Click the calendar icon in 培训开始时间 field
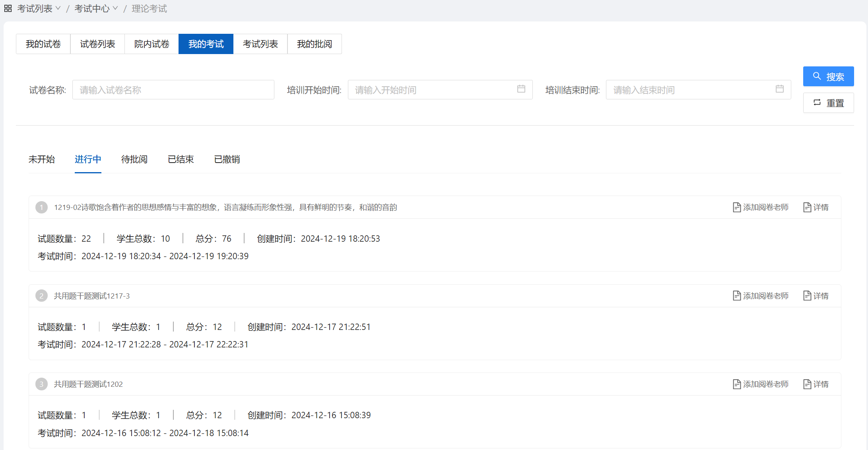 521,89
